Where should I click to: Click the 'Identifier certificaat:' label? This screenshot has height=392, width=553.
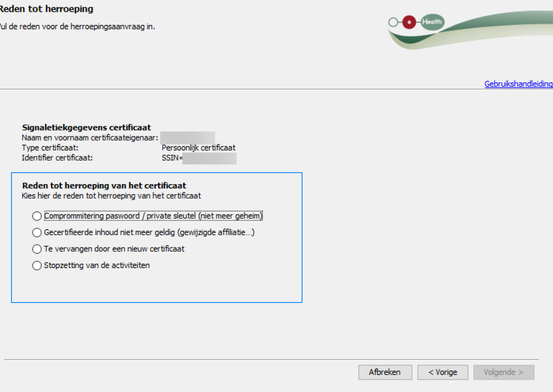[57, 158]
